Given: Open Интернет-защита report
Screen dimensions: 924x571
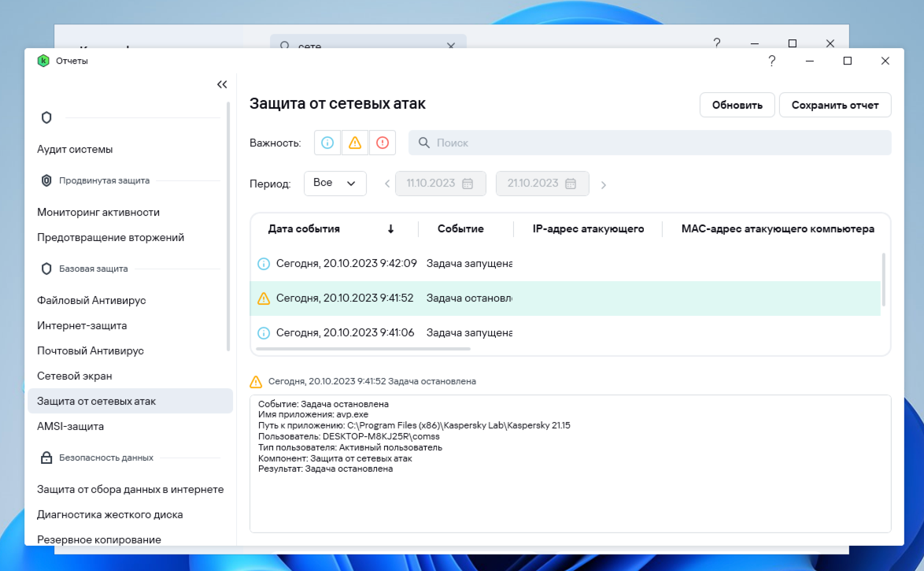Looking at the screenshot, I should pyautogui.click(x=82, y=325).
